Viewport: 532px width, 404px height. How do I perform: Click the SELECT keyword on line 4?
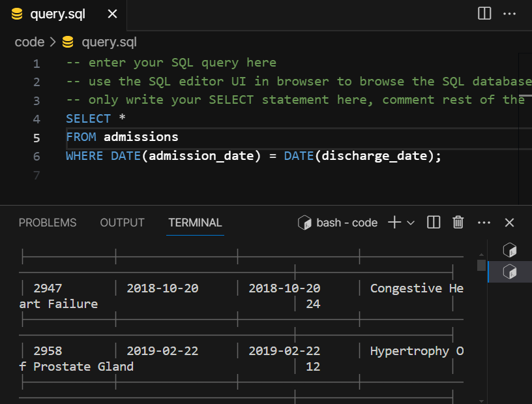coord(89,119)
